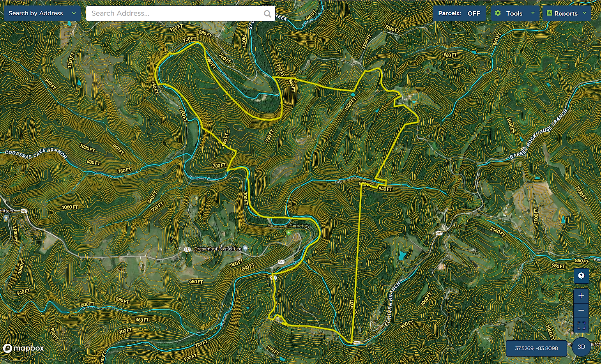This screenshot has height=364, width=601.
Task: Click the coordinates display 37.5269, -83.8098
Action: 536,348
